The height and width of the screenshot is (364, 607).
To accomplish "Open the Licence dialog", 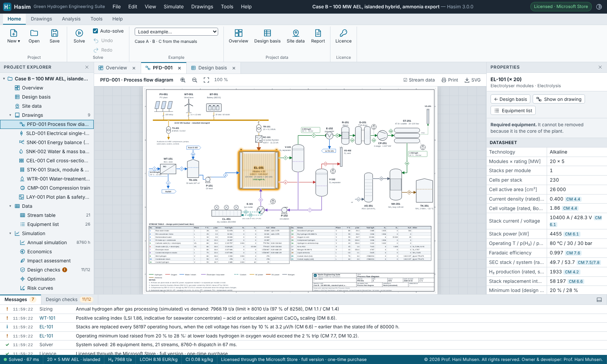I will coord(343,36).
